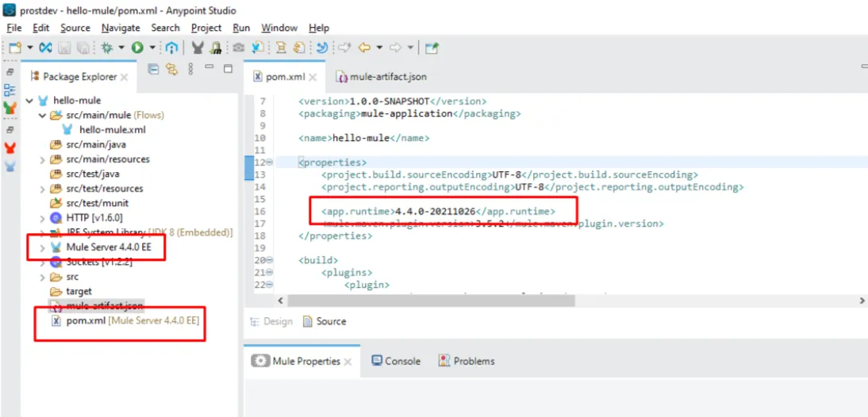Open the Help menu
Screen dimensions: 868x417
319,28
